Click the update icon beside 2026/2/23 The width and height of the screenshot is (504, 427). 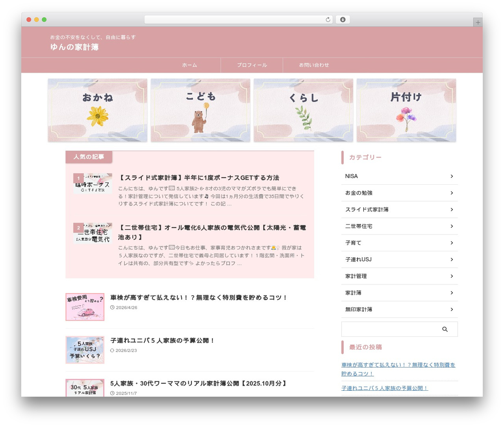pos(112,351)
